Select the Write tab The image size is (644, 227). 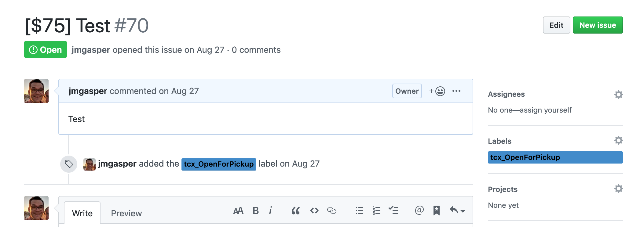(82, 213)
